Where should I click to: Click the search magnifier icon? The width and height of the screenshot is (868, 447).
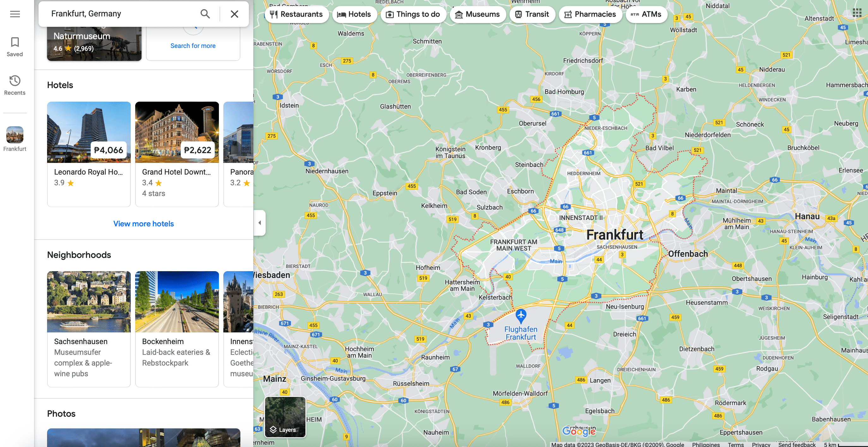[x=205, y=14]
